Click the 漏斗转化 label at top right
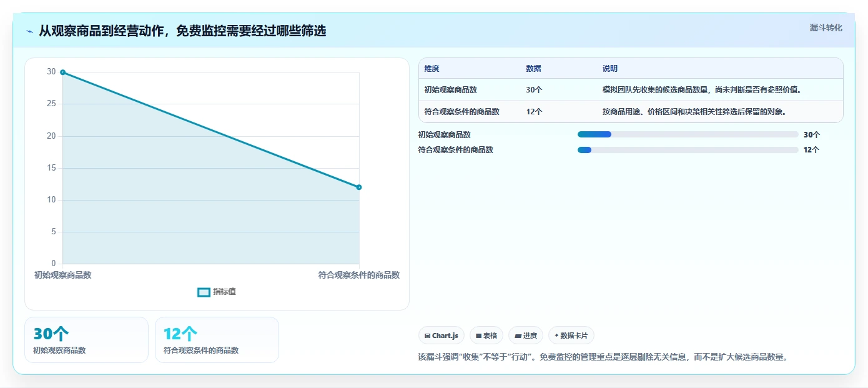868x388 pixels. (x=826, y=27)
